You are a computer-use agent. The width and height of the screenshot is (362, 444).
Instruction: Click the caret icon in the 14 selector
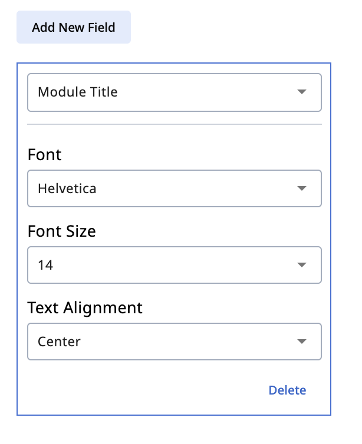pyautogui.click(x=302, y=265)
